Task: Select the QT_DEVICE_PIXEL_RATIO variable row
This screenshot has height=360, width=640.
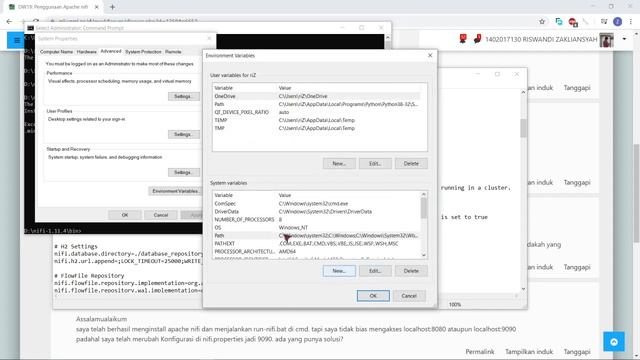Action: [x=317, y=112]
